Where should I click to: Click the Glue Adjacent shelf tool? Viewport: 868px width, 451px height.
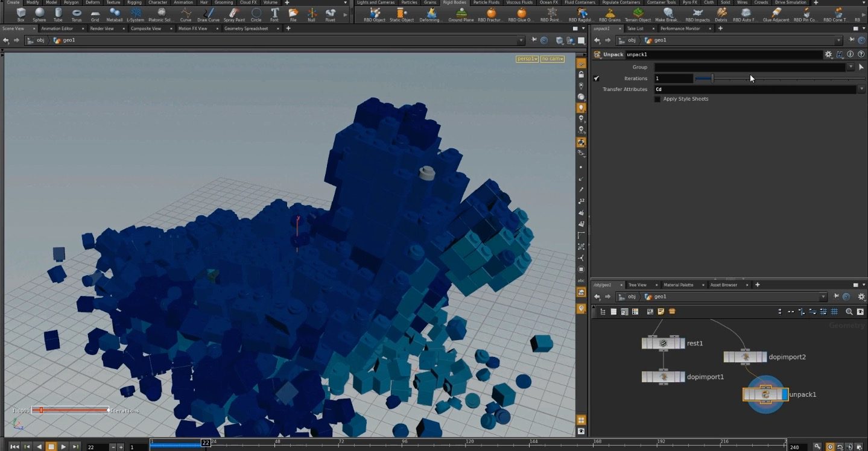(776, 14)
